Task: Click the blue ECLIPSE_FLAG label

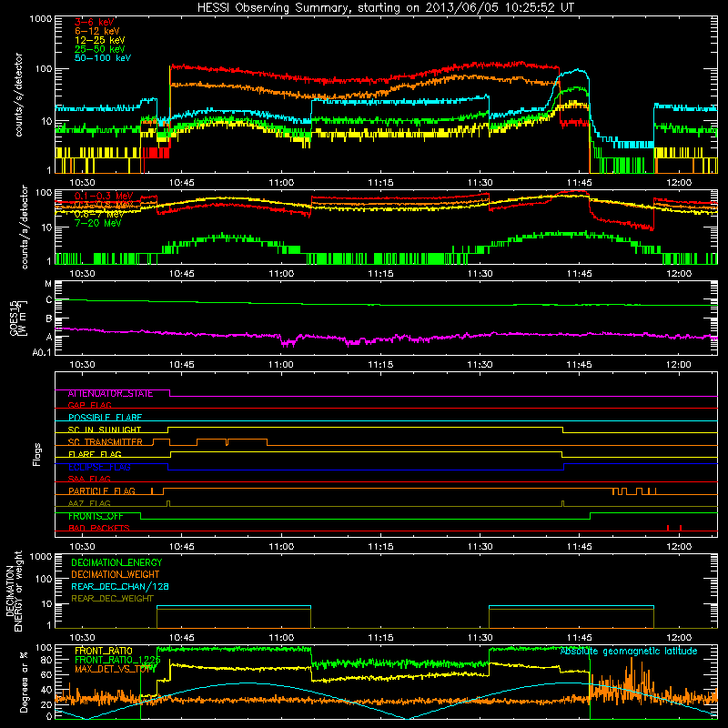Action: [x=99, y=467]
